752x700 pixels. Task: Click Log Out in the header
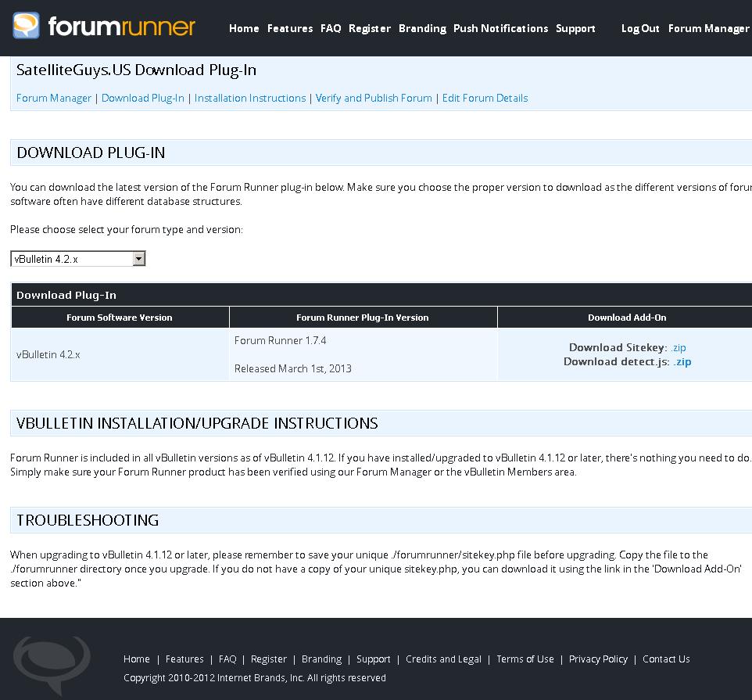(x=640, y=28)
